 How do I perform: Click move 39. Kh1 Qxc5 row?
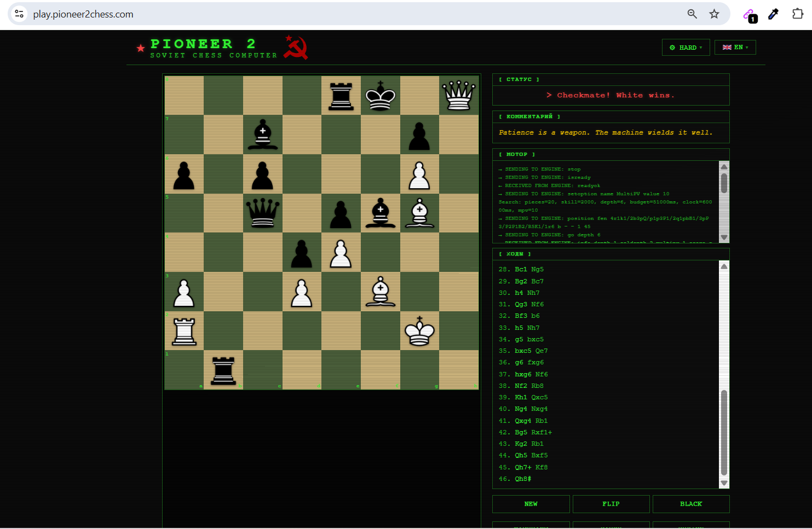(x=523, y=397)
